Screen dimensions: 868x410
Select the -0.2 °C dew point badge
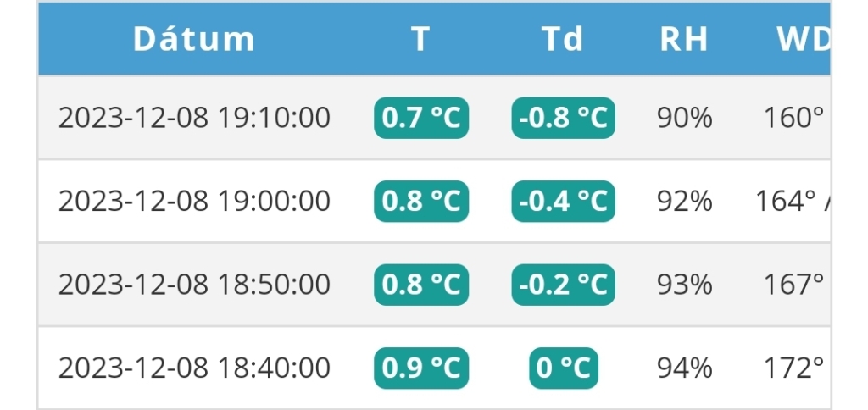tap(564, 285)
